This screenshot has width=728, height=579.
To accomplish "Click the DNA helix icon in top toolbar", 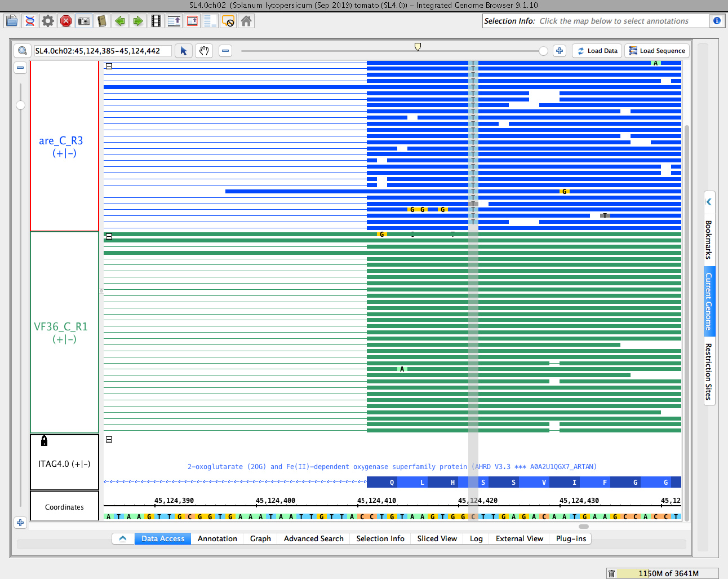I will point(30,21).
